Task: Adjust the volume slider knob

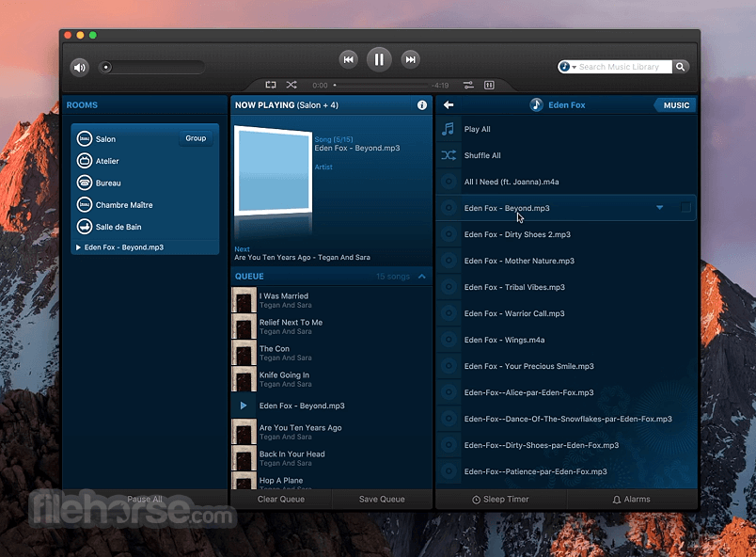Action: click(106, 68)
